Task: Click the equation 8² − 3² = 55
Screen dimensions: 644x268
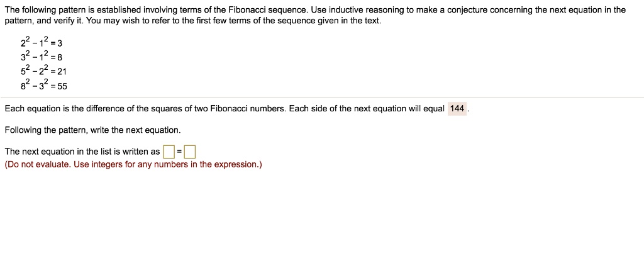Action: tap(43, 86)
